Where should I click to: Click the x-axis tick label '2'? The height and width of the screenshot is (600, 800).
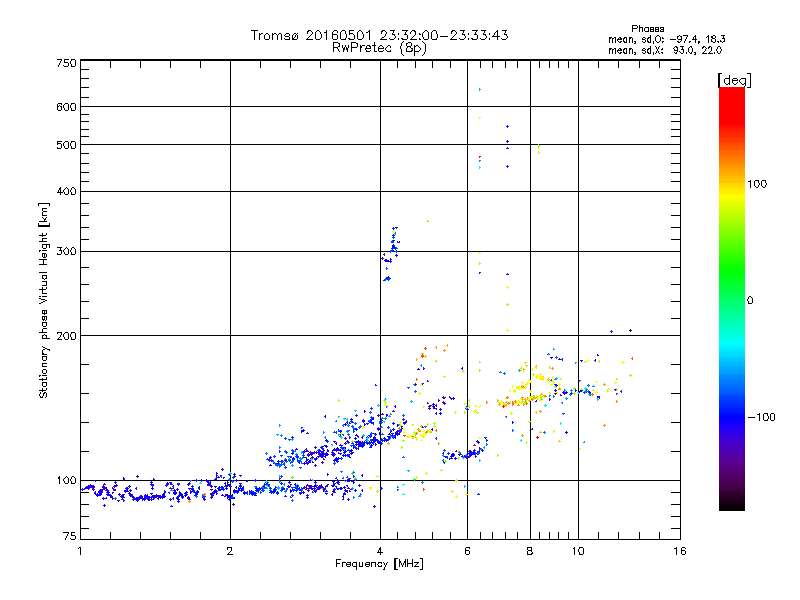tap(230, 551)
